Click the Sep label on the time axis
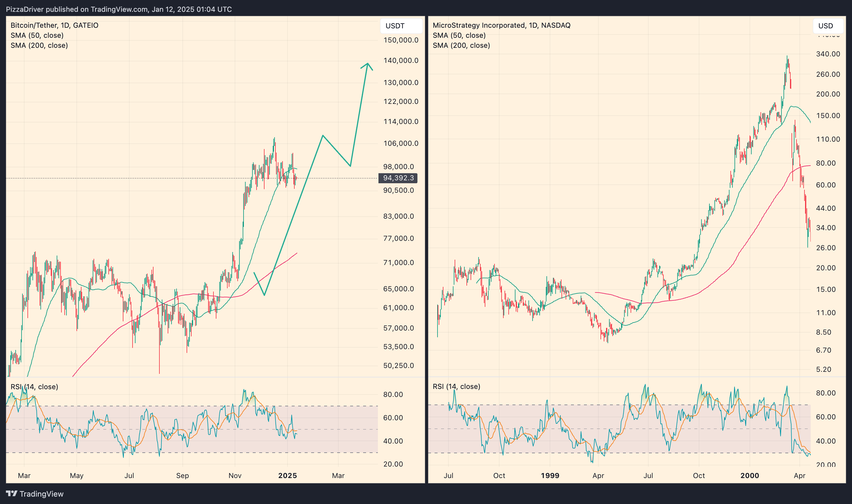The height and width of the screenshot is (504, 852). coord(182,475)
